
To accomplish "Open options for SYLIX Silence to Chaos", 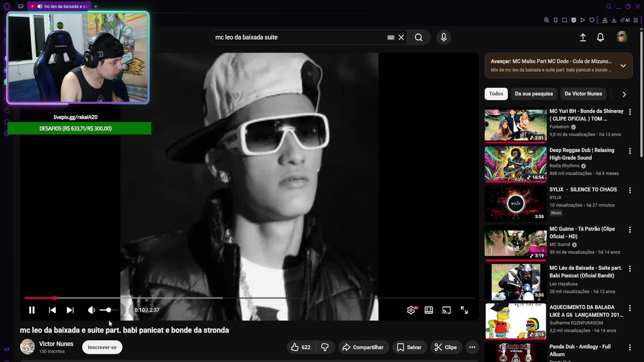I will click(x=629, y=190).
